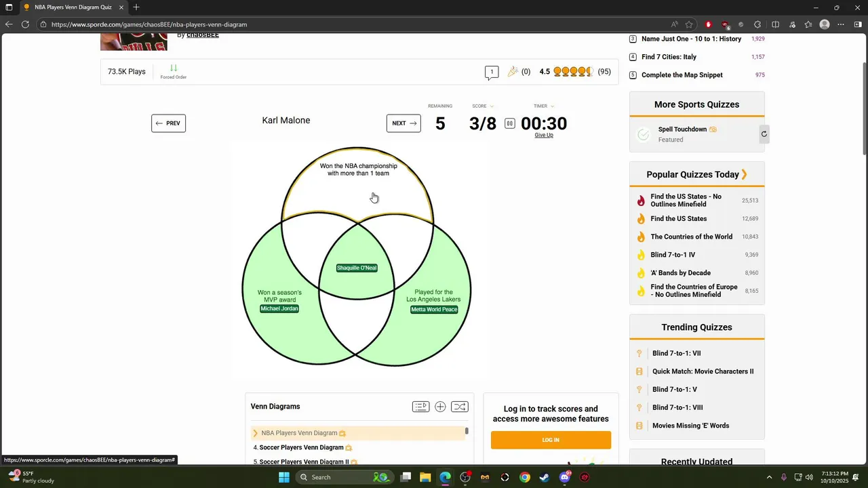
Task: Open Blind 7-to-1: VII trending quiz
Action: pos(676,353)
